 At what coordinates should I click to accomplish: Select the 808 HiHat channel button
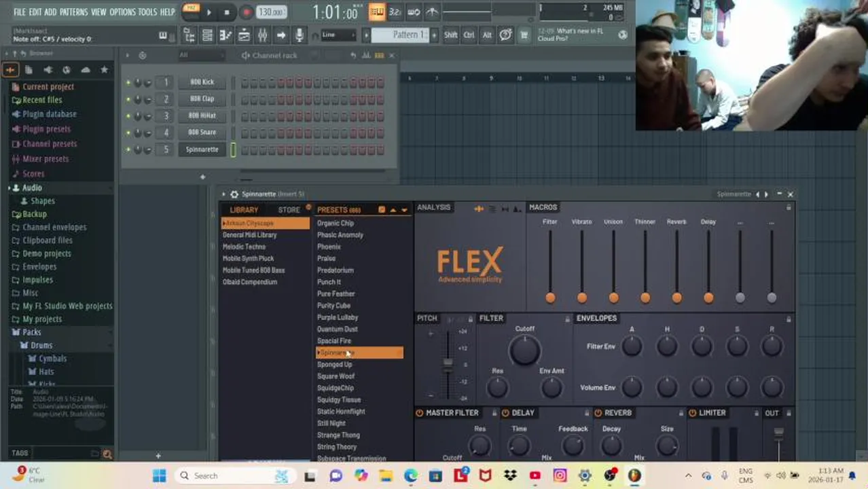[x=202, y=115]
